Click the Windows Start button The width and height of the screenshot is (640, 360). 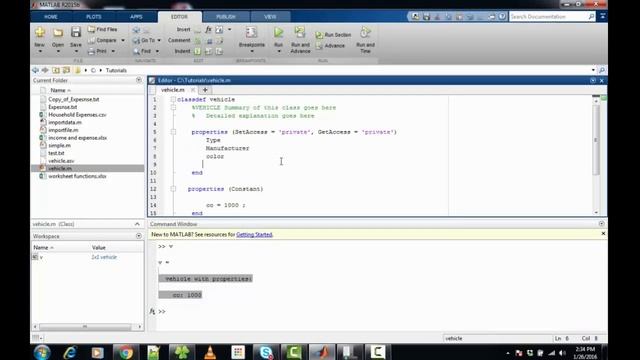42,352
